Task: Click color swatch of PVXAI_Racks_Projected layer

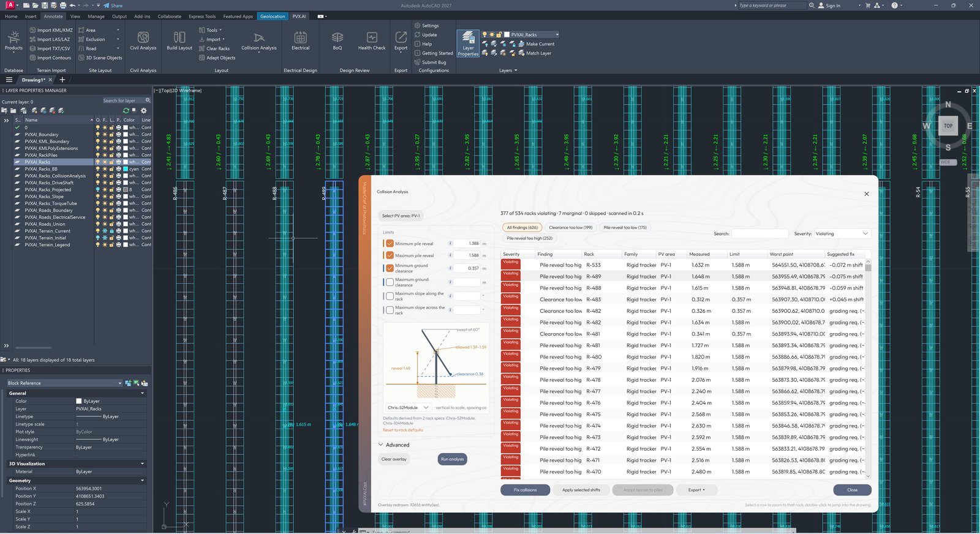Action: pyautogui.click(x=126, y=190)
